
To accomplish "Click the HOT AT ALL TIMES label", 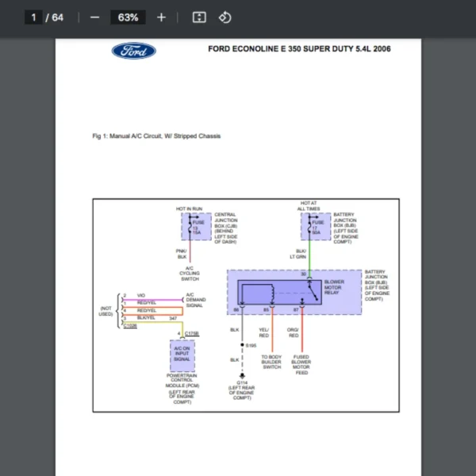I will point(309,205).
